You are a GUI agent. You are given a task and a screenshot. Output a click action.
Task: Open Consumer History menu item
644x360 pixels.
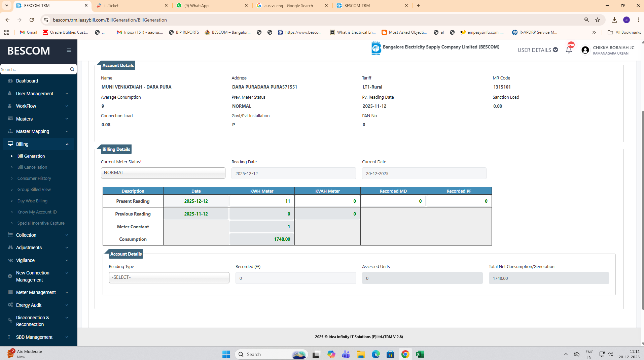tap(34, 178)
